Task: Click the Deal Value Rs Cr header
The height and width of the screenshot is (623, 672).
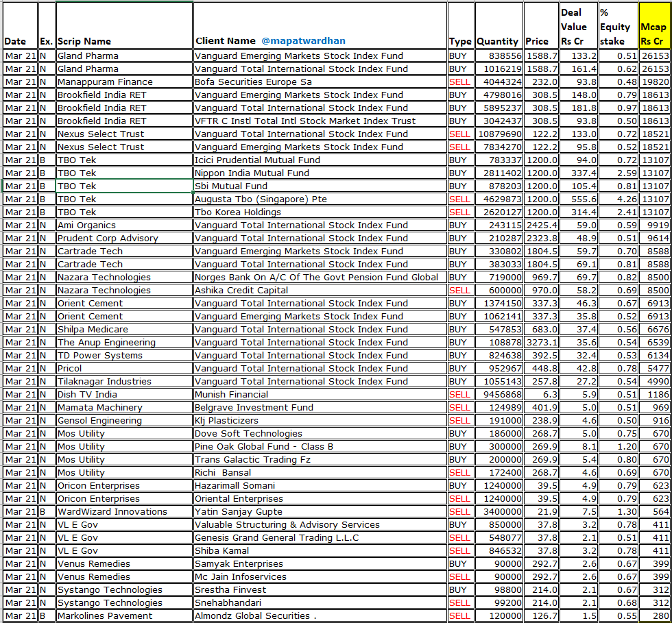Action: pos(579,25)
